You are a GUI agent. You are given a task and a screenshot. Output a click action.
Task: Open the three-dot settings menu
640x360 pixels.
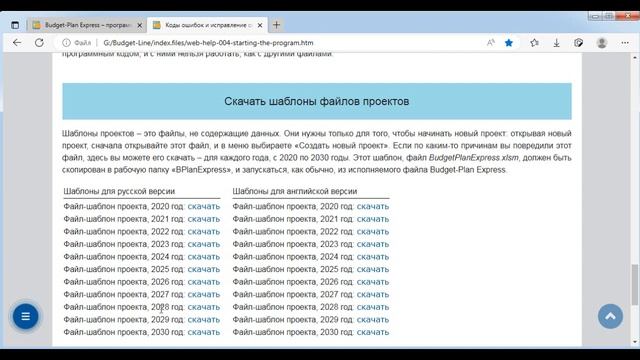(625, 42)
